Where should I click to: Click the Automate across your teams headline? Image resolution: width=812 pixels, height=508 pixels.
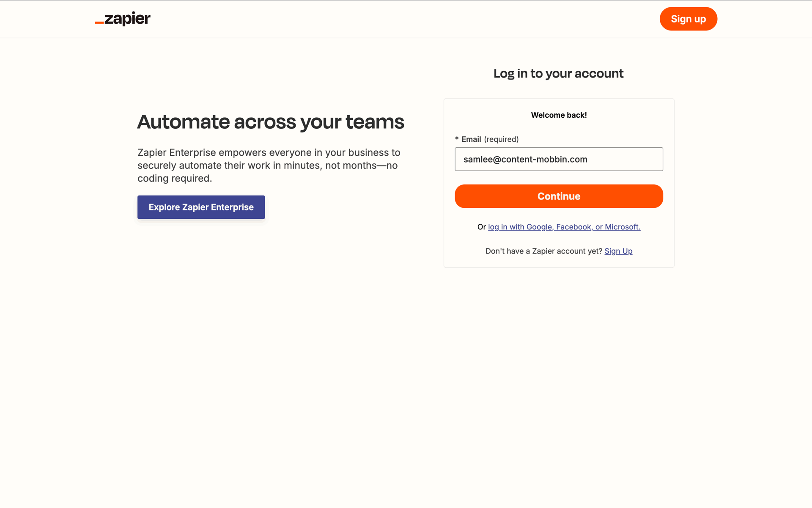[x=271, y=122]
